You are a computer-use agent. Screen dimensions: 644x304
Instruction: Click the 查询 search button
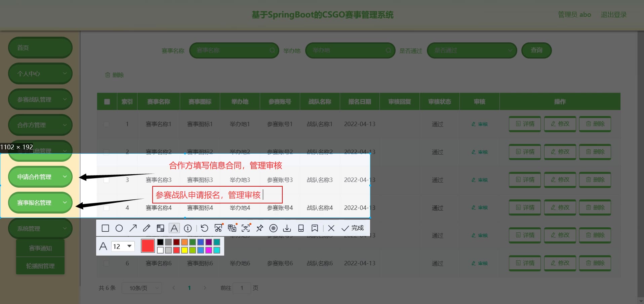536,50
